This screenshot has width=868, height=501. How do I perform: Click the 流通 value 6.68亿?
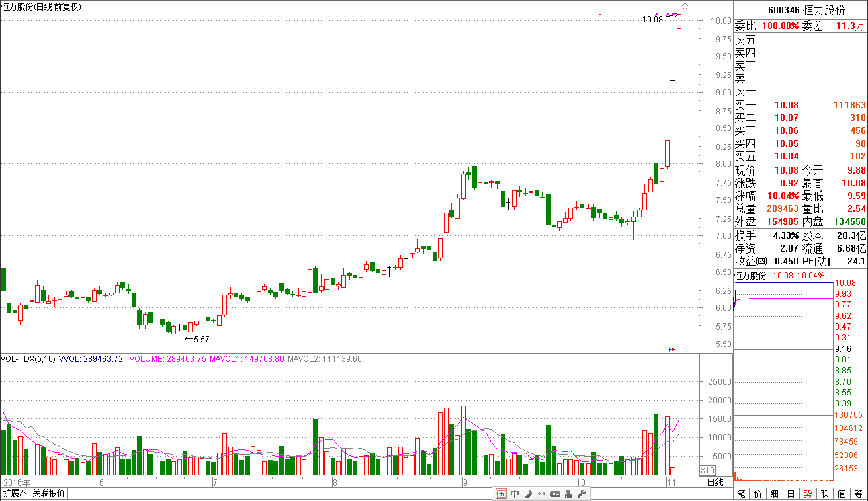851,248
